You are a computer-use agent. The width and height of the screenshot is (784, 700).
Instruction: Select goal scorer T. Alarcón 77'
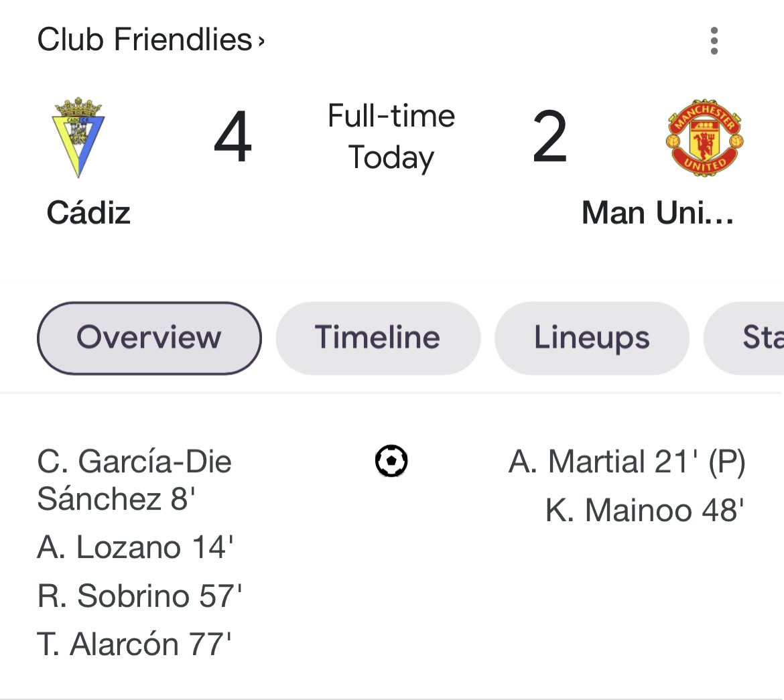coord(134,644)
